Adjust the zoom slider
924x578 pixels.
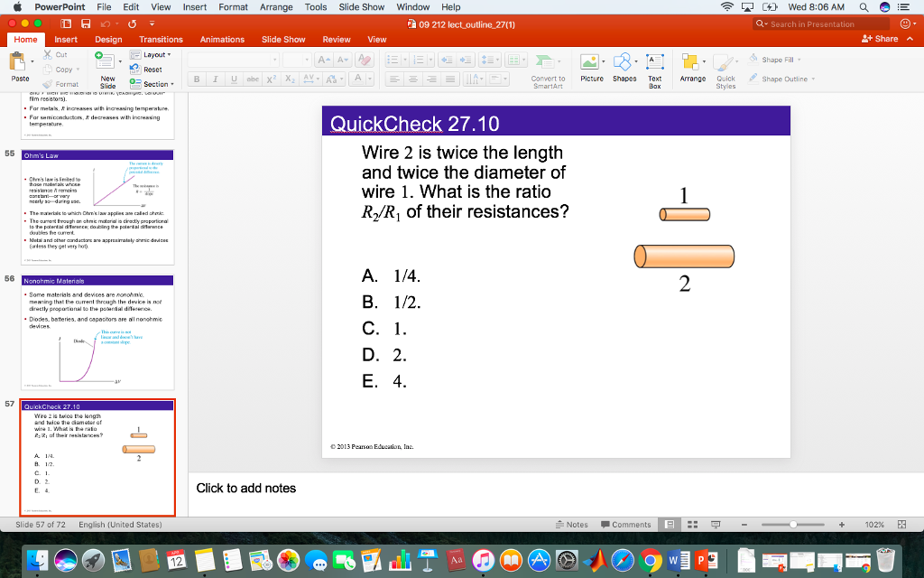792,524
